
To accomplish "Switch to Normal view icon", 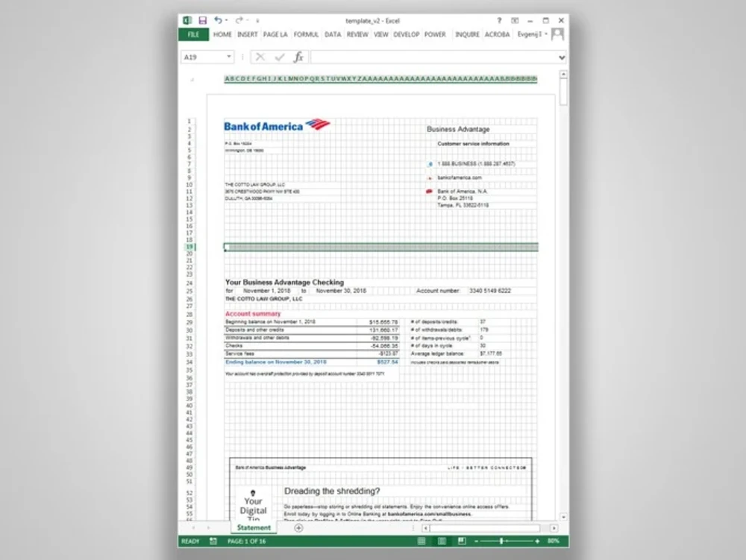I will 421,541.
